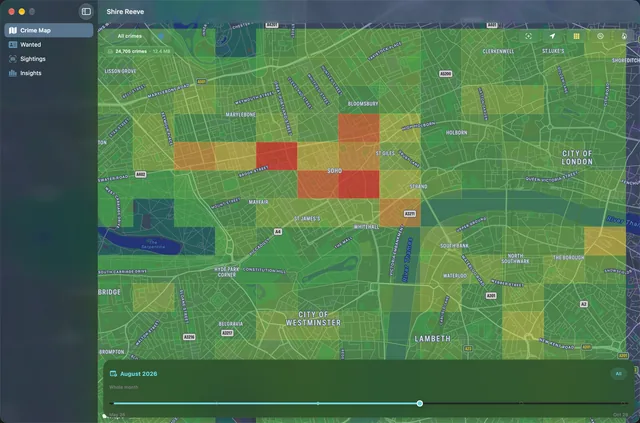640x423 pixels.
Task: Click the WHITEHALL map label
Action: 366,227
